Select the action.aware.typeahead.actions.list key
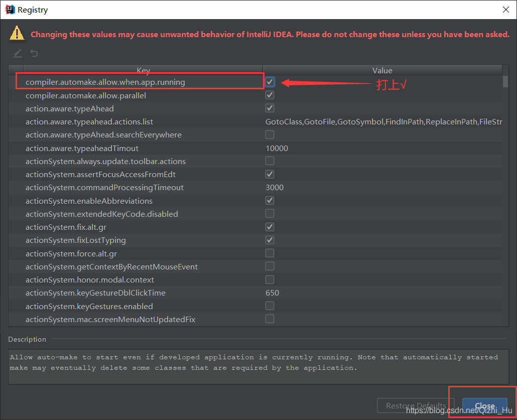This screenshot has height=420, width=517. pyautogui.click(x=89, y=121)
